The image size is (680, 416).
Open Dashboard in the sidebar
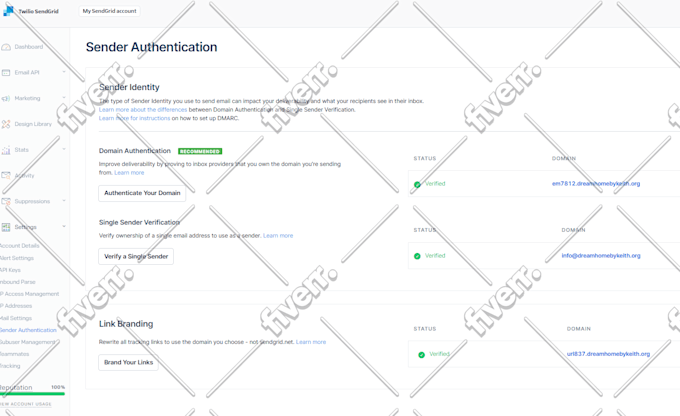(29, 47)
